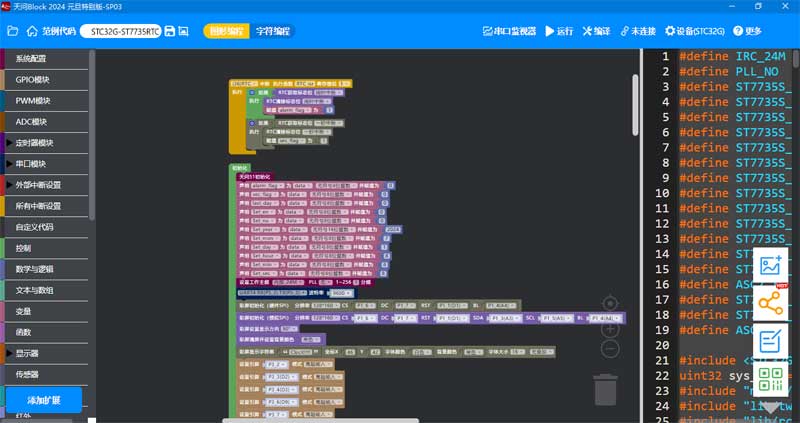The width and height of the screenshot is (800, 423).
Task: Compile the code with 编译
Action: point(596,31)
